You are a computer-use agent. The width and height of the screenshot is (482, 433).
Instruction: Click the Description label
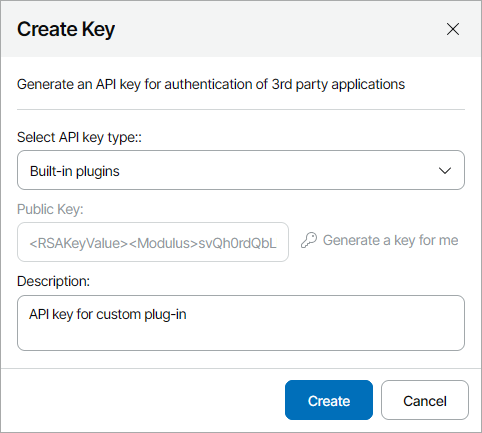pyautogui.click(x=53, y=281)
